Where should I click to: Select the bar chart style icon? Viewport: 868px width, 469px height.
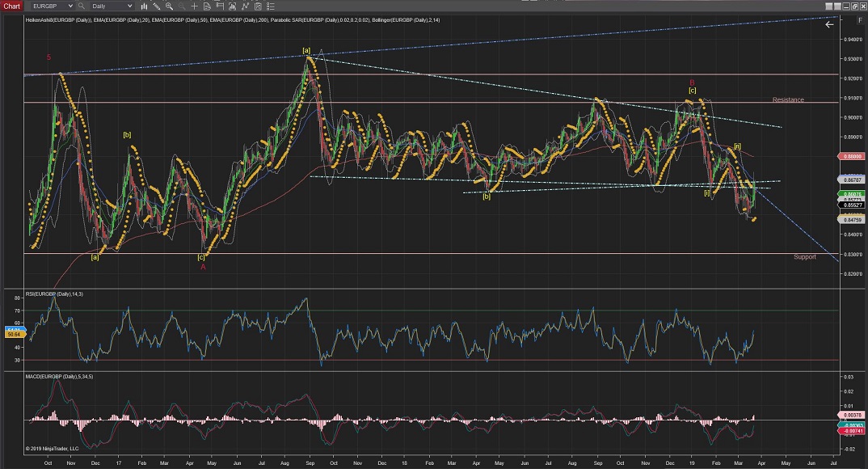145,6
